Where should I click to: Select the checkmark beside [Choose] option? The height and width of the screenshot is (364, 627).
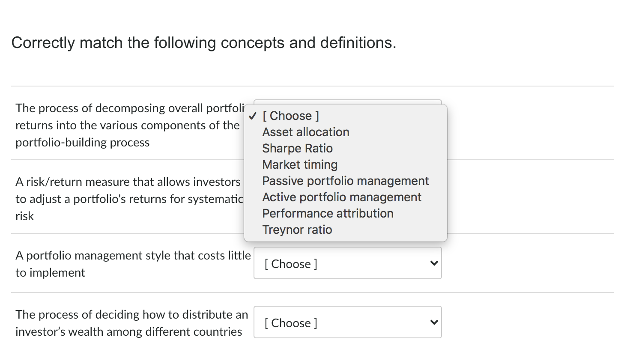(252, 116)
